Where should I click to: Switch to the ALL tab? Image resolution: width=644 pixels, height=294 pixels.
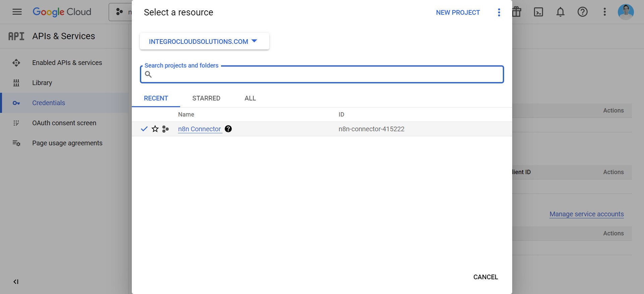click(x=250, y=98)
